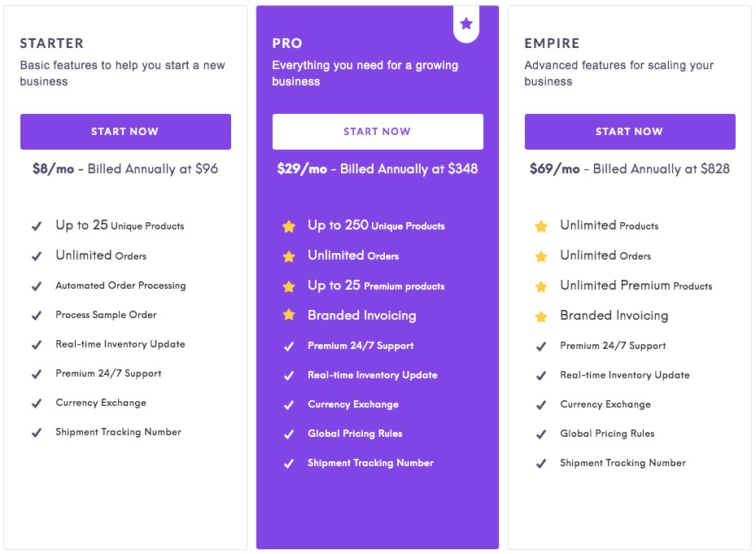Click Real-time Inventory Update in Empire list
The height and width of the screenshot is (554, 756).
tap(624, 375)
